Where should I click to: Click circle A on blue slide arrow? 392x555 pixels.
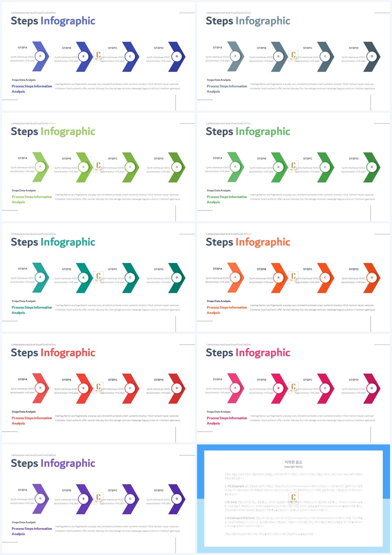40,56
